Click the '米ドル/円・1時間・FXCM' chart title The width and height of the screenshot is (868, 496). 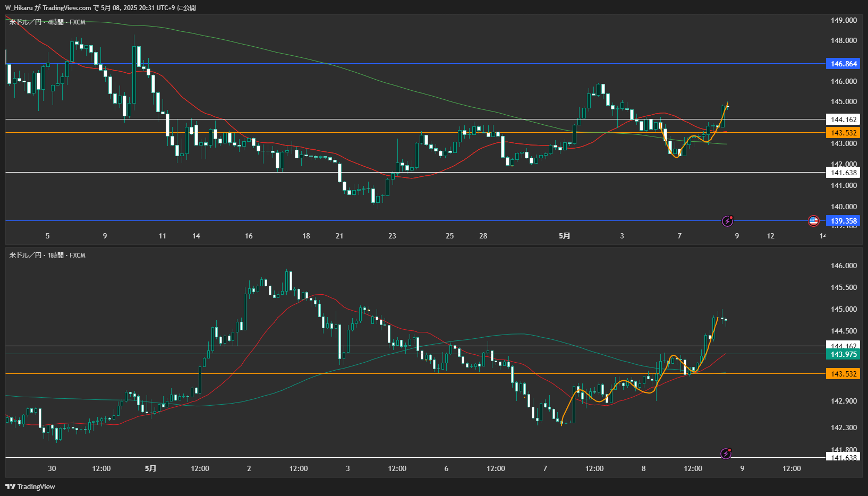pos(47,255)
